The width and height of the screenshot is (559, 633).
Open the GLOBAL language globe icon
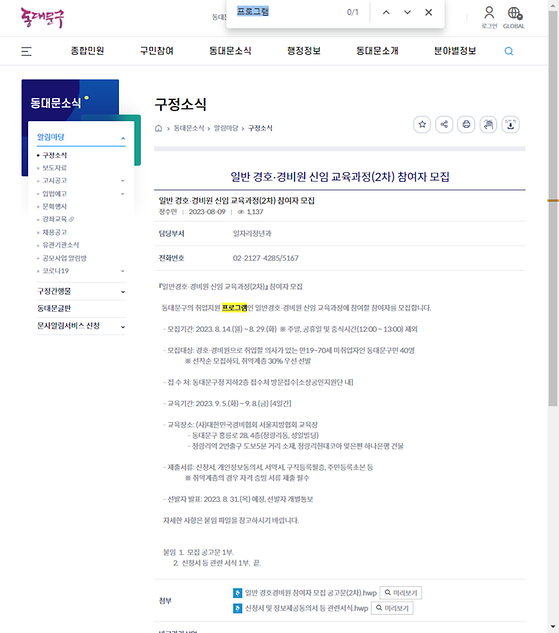click(x=514, y=13)
